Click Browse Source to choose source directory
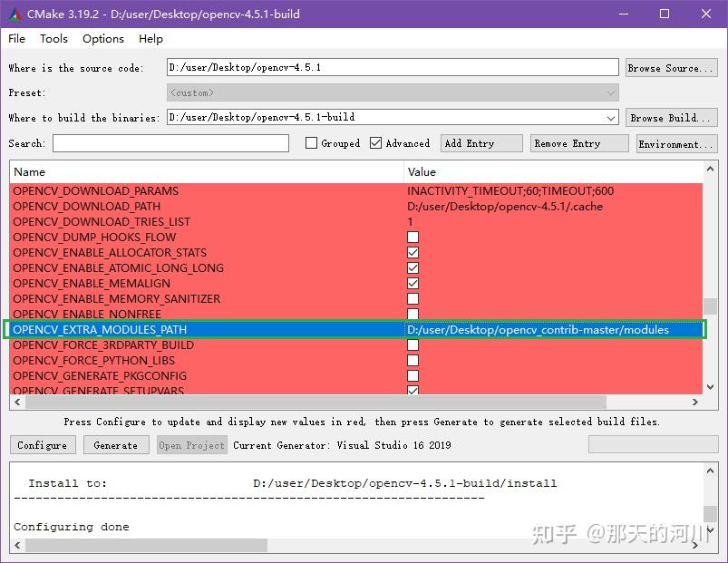728x563 pixels. (x=671, y=66)
